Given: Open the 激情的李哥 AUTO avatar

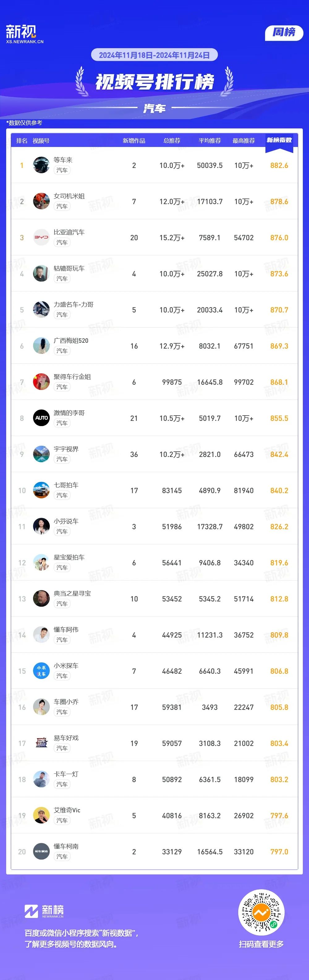Looking at the screenshot, I should tap(41, 418).
